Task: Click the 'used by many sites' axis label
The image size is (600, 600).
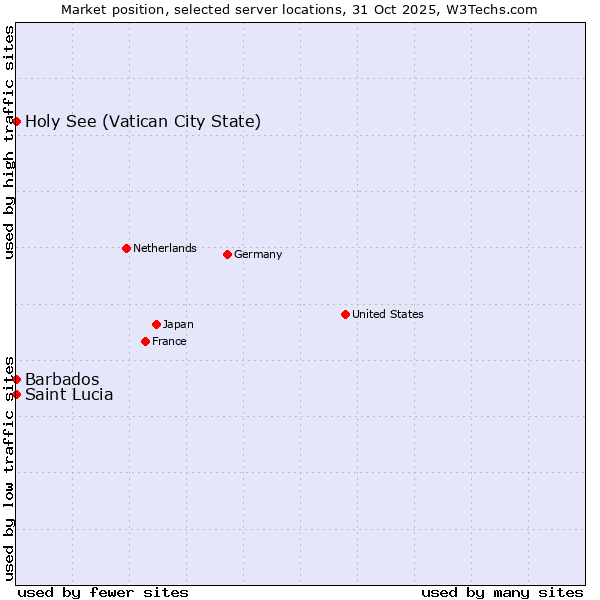Action: [502, 592]
